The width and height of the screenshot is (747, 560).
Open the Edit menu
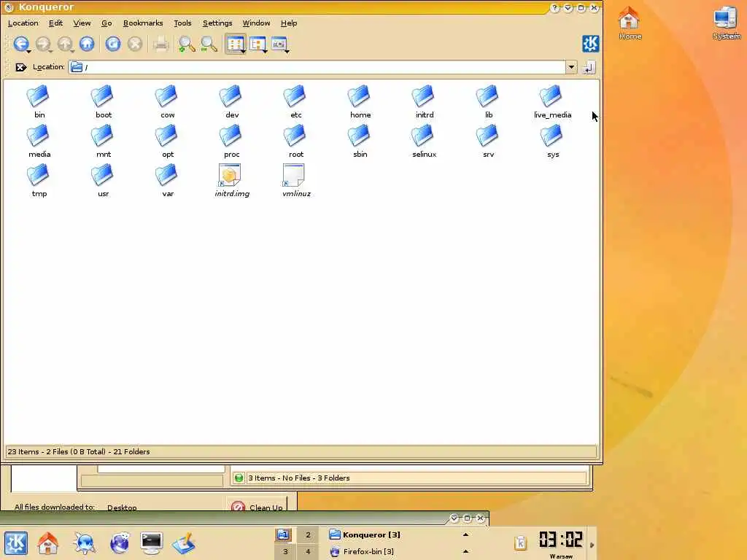tap(55, 23)
